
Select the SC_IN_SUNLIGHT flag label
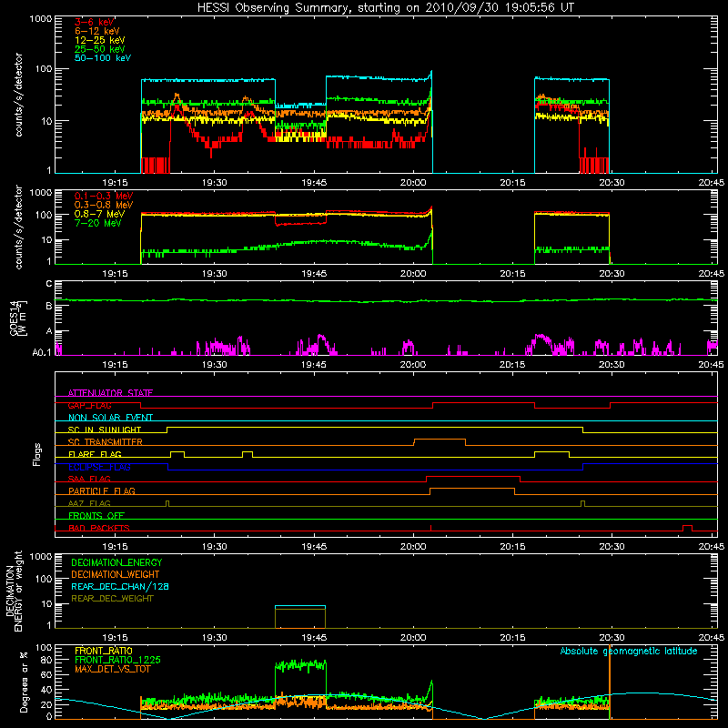(105, 430)
